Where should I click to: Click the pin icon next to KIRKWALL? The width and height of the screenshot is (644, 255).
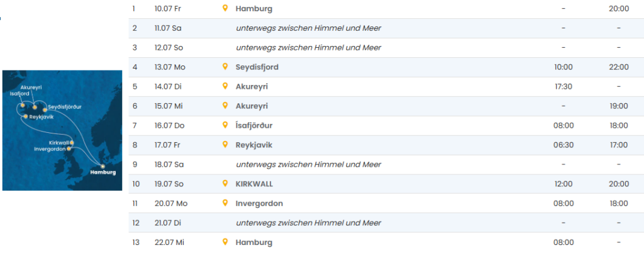click(225, 184)
